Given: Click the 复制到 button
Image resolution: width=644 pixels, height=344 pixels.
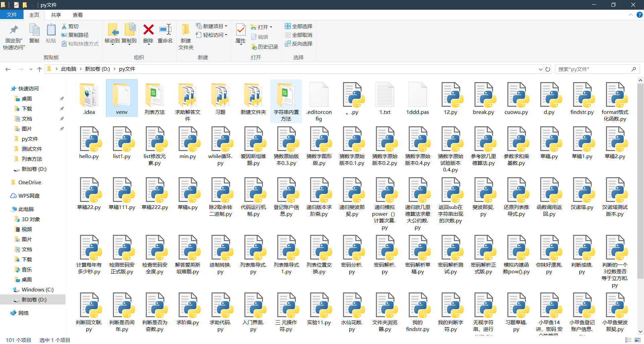Looking at the screenshot, I should coord(129,33).
